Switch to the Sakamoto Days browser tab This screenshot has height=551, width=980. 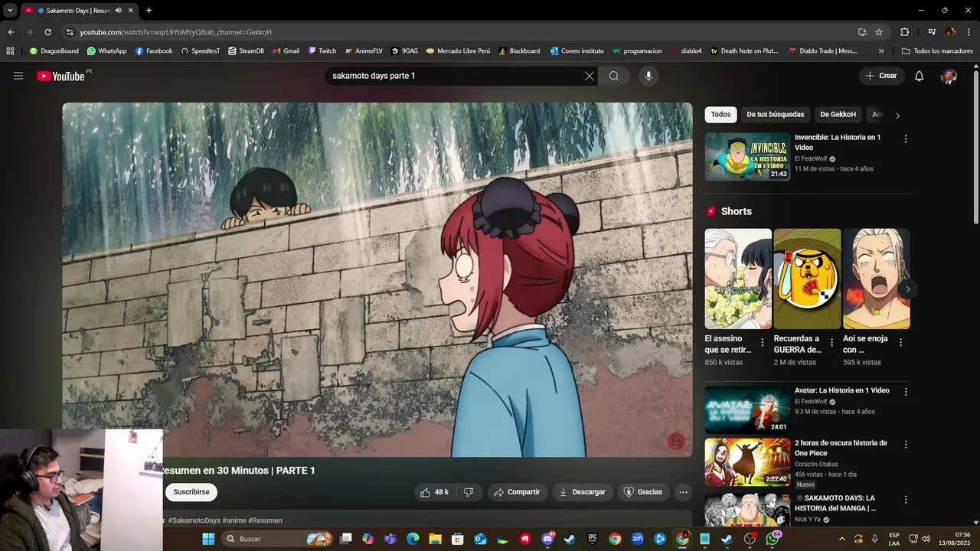tap(79, 10)
